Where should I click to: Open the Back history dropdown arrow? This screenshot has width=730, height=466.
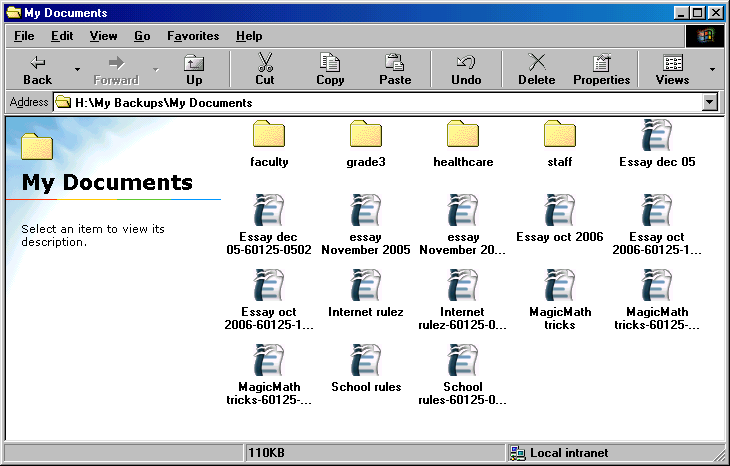click(x=77, y=69)
